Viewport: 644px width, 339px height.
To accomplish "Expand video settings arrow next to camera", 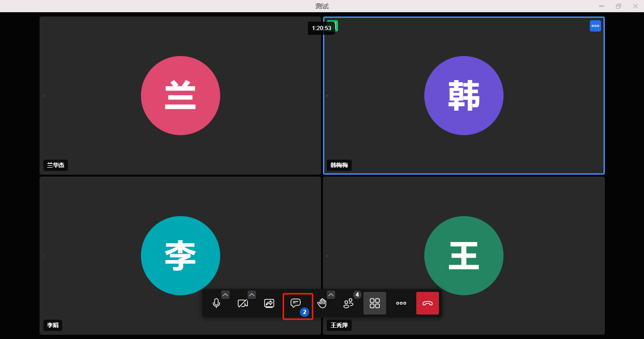I will click(252, 295).
